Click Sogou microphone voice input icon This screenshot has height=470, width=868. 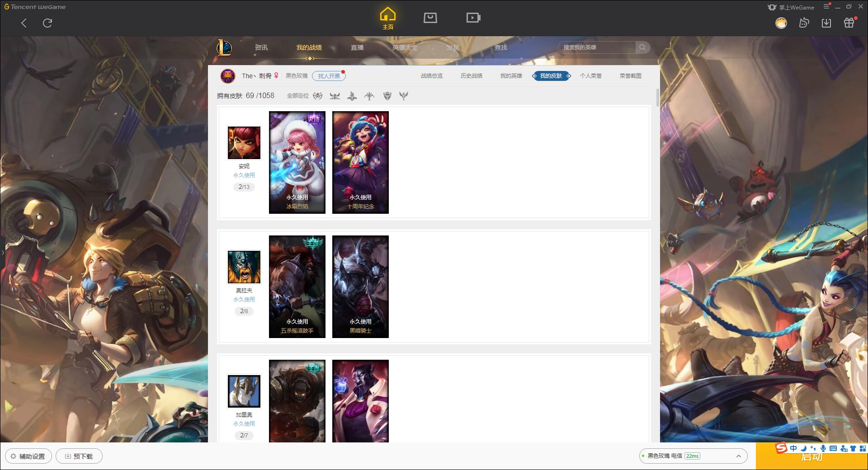click(x=823, y=448)
